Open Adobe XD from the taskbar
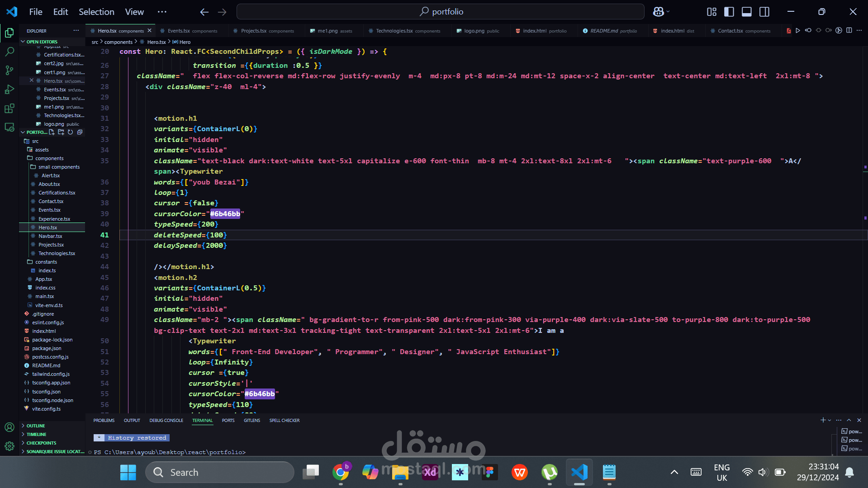The image size is (868, 488). 430,473
